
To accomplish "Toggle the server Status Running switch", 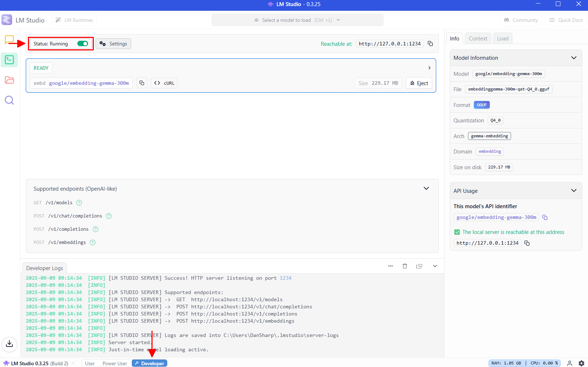I will (83, 44).
